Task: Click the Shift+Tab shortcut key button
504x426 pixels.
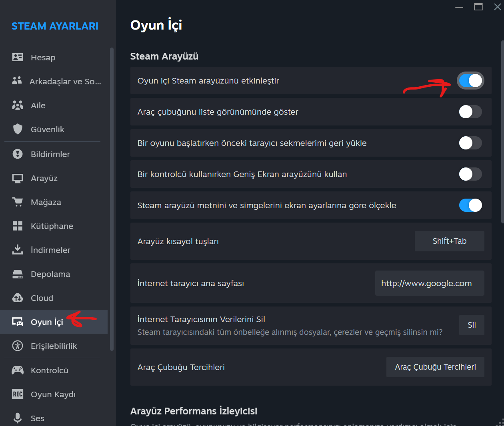Action: pos(449,241)
